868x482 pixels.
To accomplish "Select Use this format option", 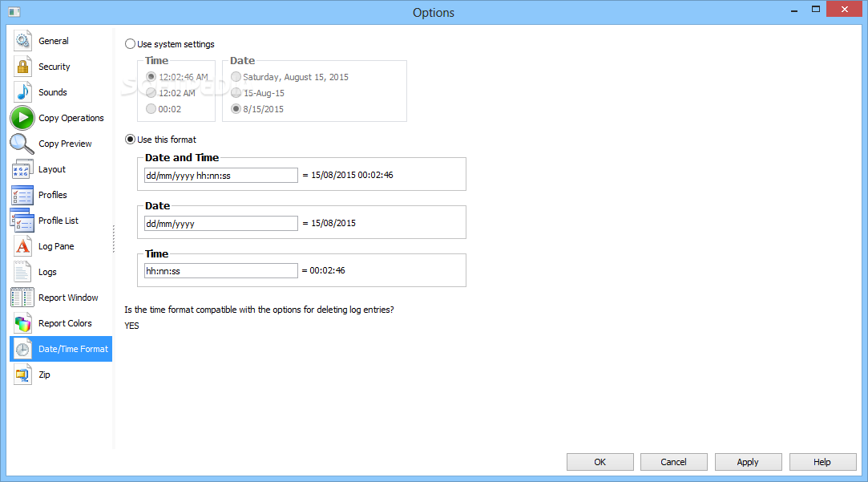I will point(160,139).
